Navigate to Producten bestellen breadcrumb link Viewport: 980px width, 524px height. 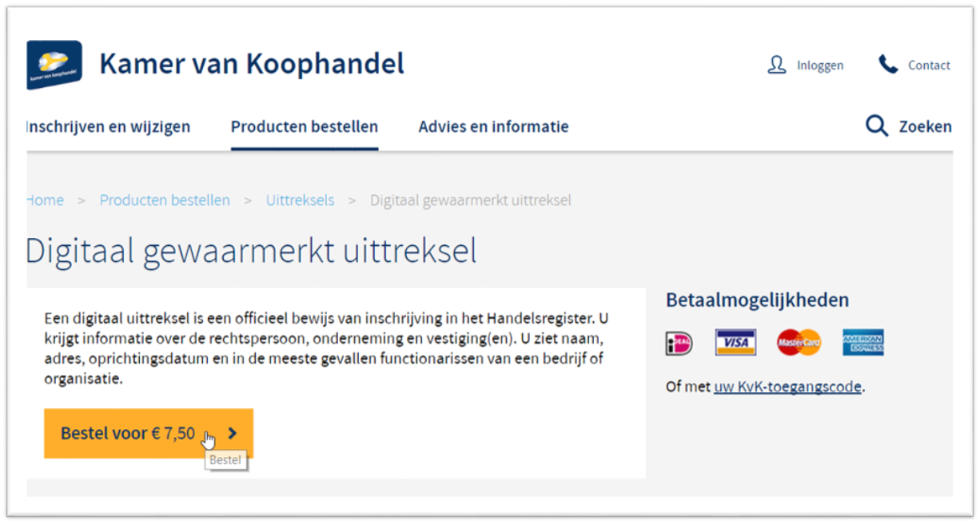click(x=165, y=200)
